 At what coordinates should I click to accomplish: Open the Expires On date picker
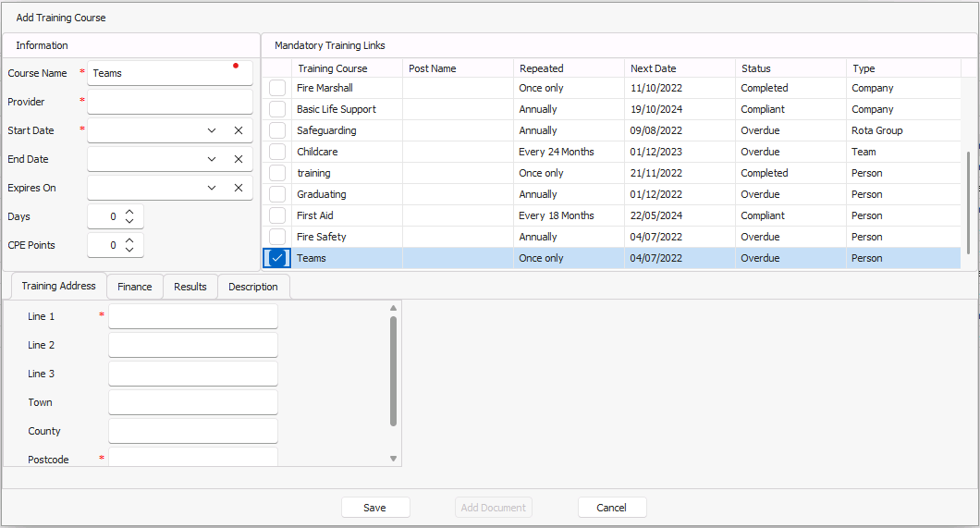[212, 188]
